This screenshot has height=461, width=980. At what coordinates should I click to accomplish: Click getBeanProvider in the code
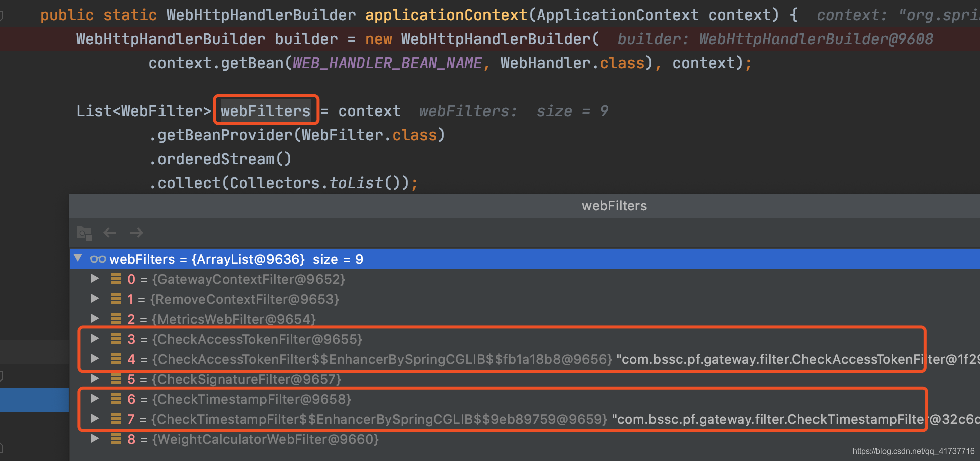point(225,135)
